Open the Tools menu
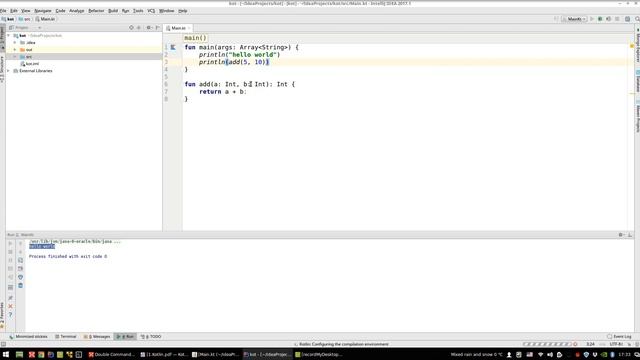The height and width of the screenshot is (360, 640). pos(138,11)
